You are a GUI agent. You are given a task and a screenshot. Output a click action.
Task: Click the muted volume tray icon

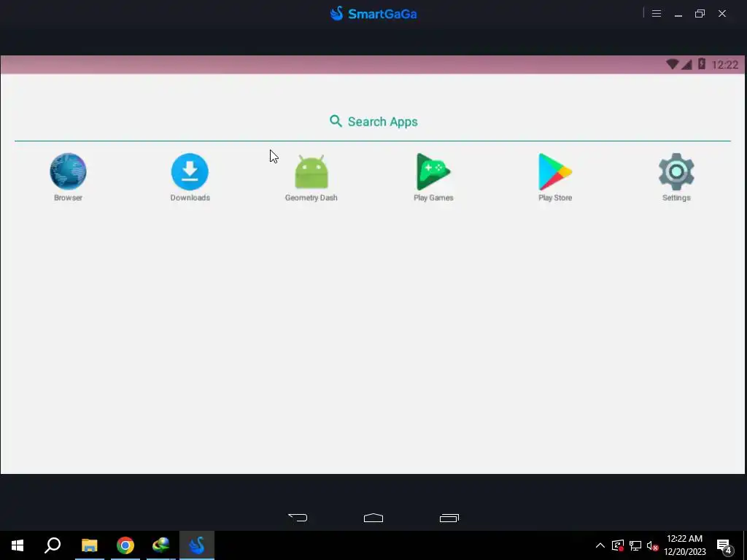pyautogui.click(x=652, y=545)
